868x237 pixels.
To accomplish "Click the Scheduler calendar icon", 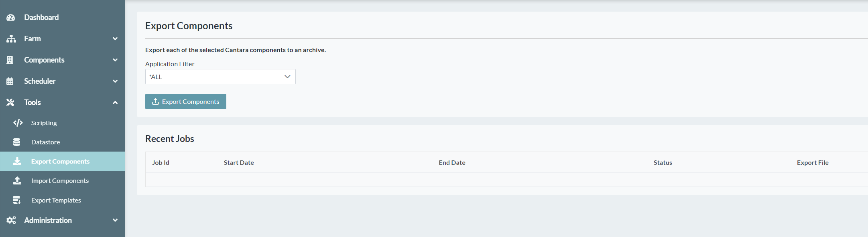I will pos(10,81).
